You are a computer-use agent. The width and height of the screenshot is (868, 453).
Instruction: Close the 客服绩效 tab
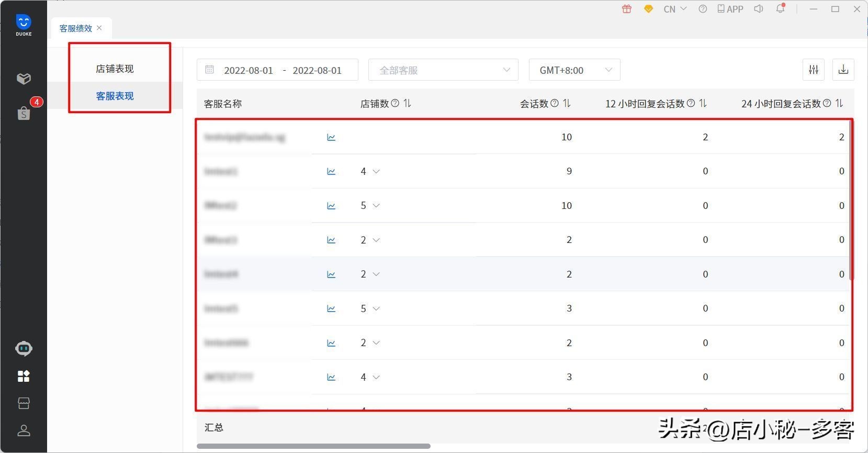(99, 28)
